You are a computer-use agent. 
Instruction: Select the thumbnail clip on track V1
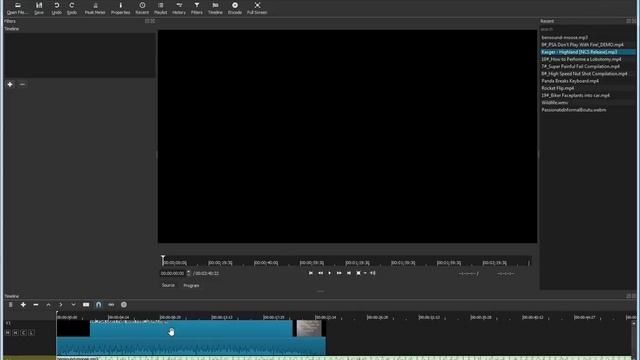pos(309,329)
